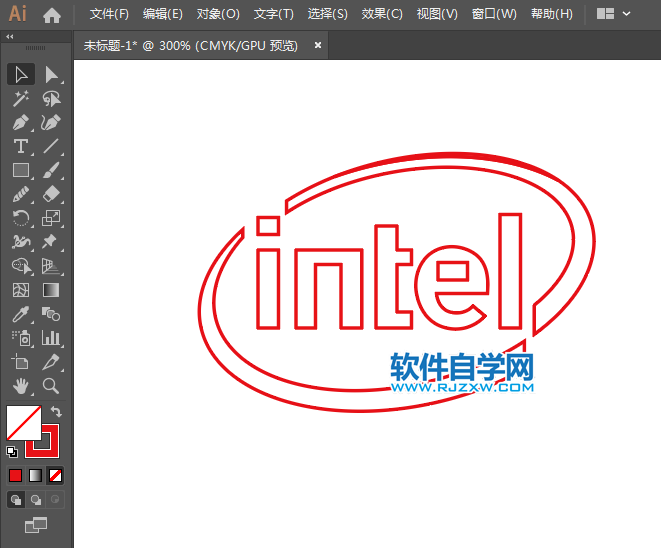Viewport: 661px width, 548px height.
Task: Collapse the toolbar with double arrows
Action: click(x=10, y=37)
